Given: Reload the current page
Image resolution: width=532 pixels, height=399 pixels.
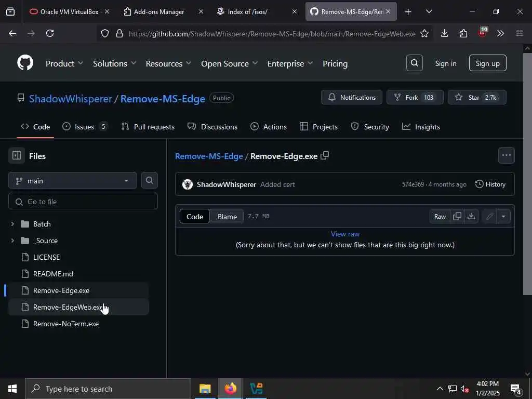Looking at the screenshot, I should tap(50, 33).
